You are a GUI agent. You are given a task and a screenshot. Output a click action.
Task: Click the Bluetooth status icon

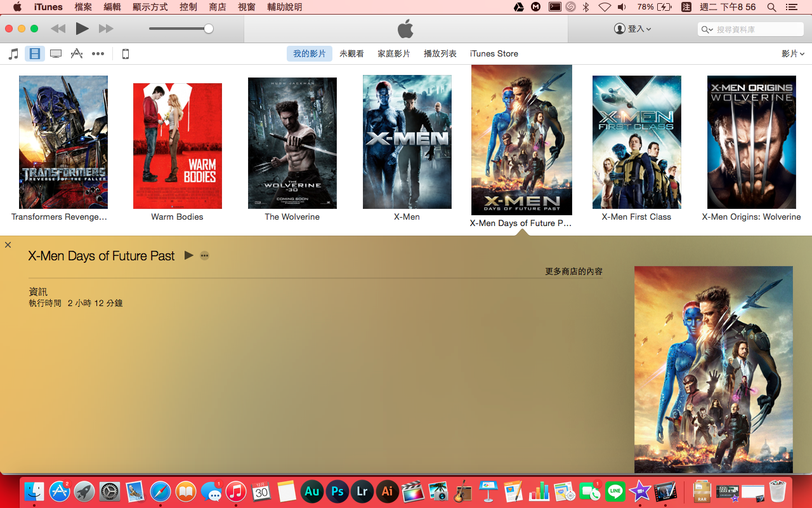(x=586, y=7)
